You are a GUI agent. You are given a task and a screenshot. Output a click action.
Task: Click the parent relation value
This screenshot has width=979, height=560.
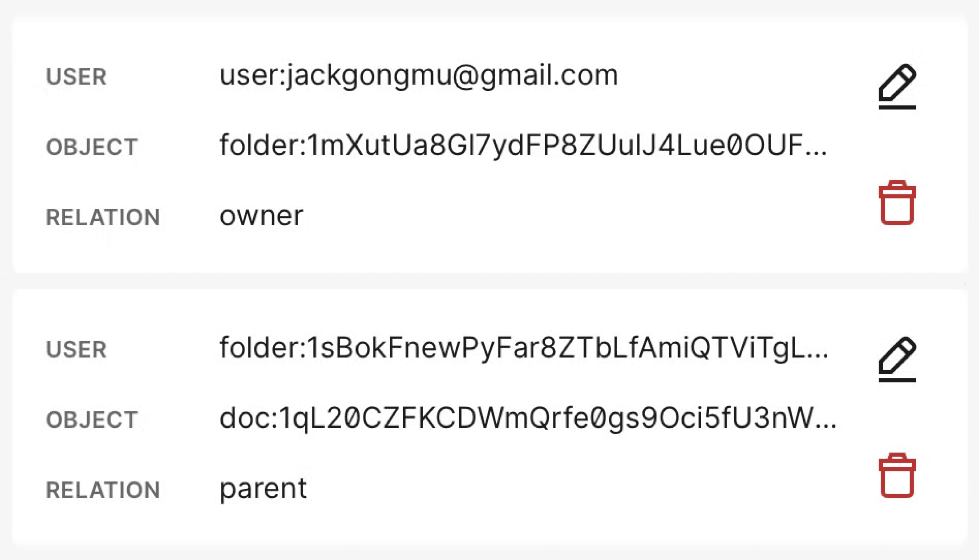pos(263,489)
